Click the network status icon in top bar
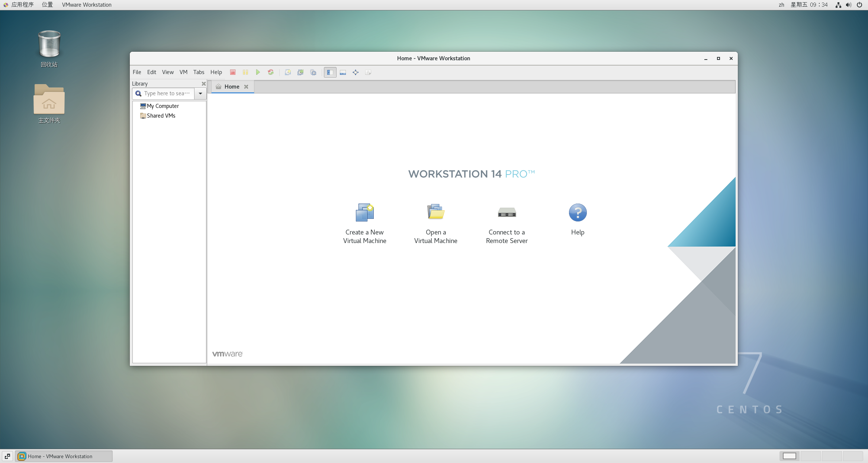 click(838, 5)
